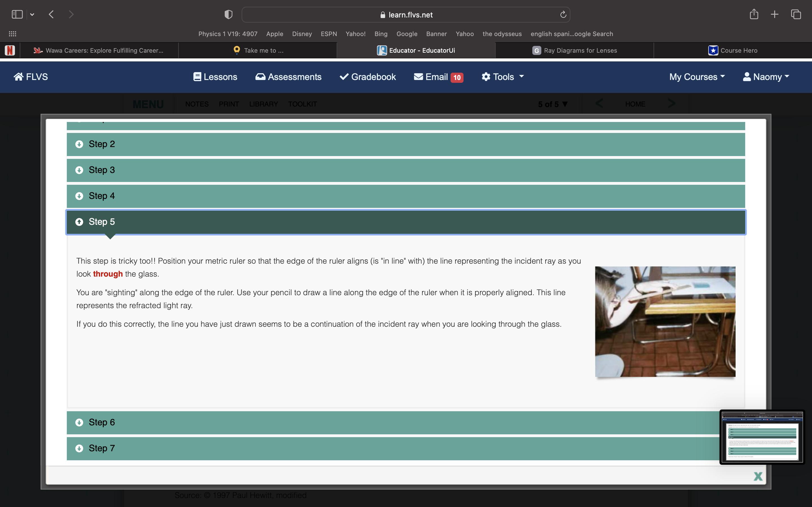Screen dimensions: 812x507
Task: Click the screenshot preview thumbnail
Action: (762, 437)
